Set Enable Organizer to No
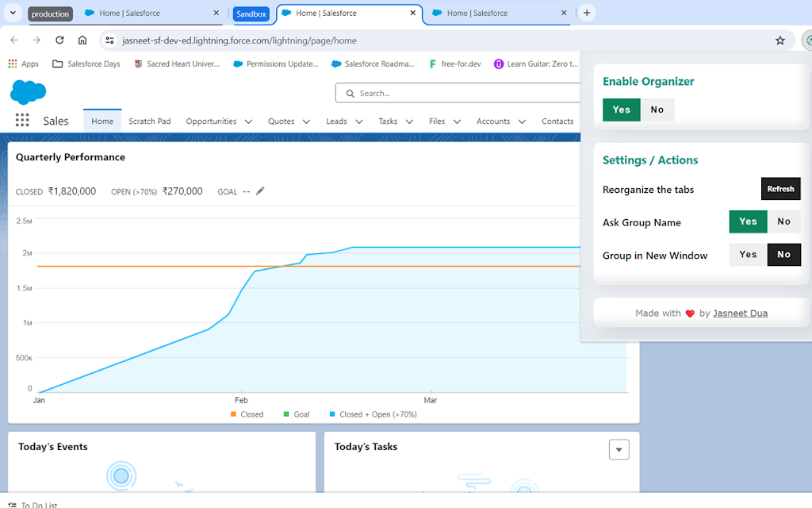 [657, 110]
